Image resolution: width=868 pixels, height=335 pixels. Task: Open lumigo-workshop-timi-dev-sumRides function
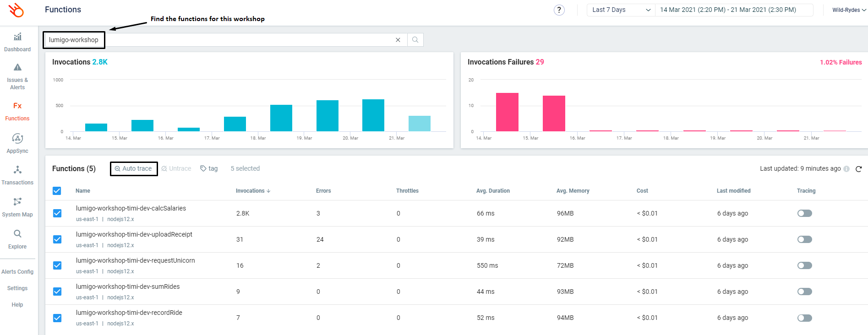click(128, 286)
